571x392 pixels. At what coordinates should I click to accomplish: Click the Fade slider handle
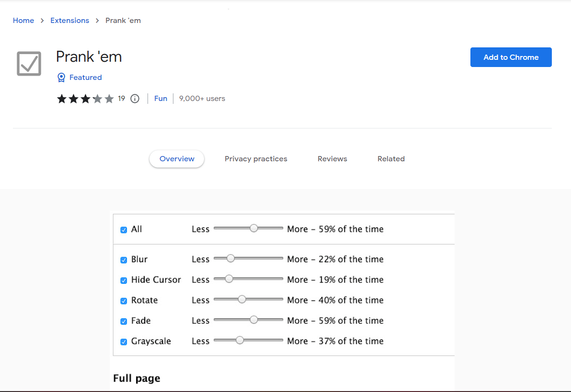(253, 319)
